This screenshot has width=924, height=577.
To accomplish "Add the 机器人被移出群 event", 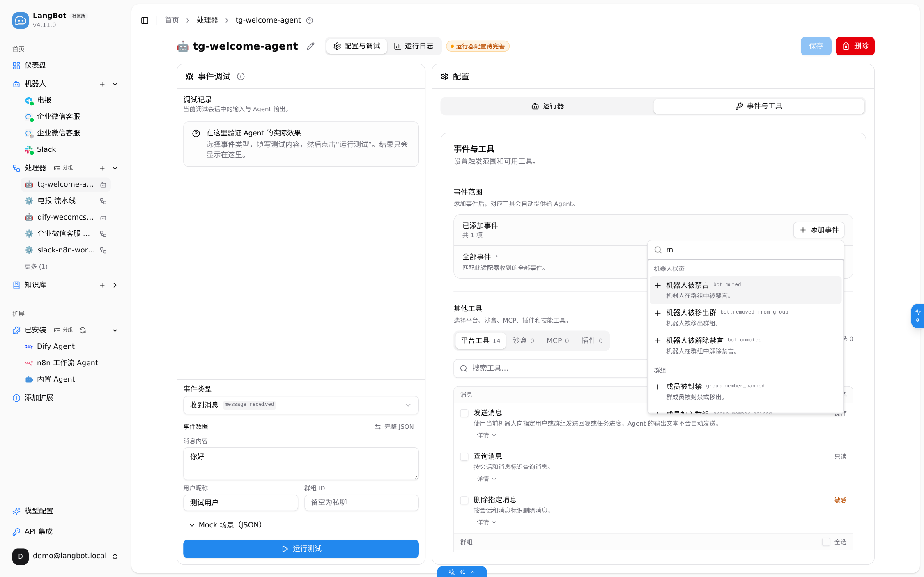I will pyautogui.click(x=745, y=318).
